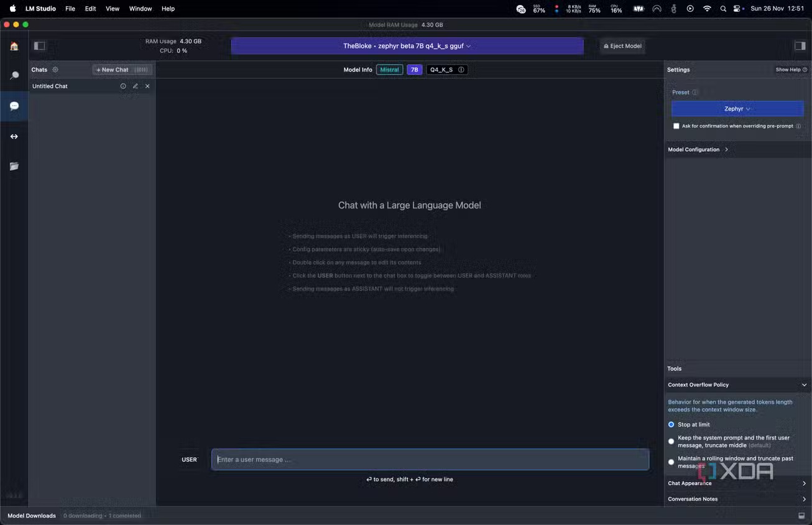Click the 7B model size tag

[x=414, y=70]
